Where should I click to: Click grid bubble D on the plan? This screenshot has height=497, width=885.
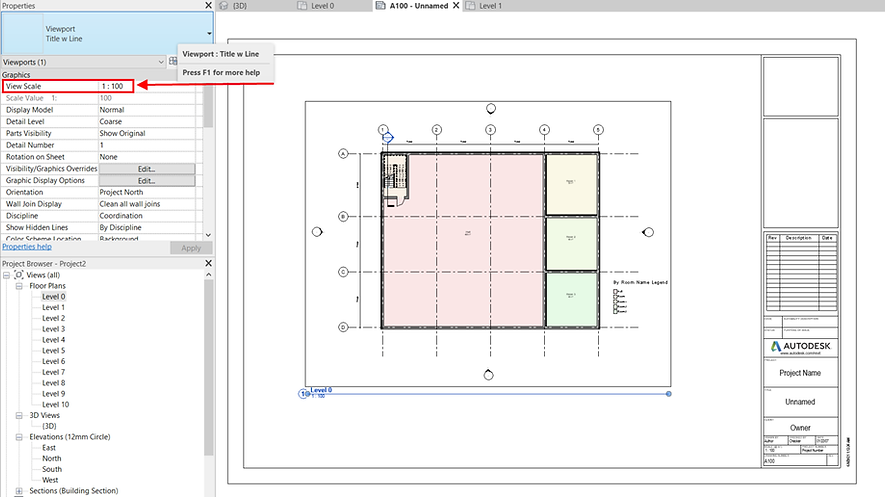tap(343, 327)
